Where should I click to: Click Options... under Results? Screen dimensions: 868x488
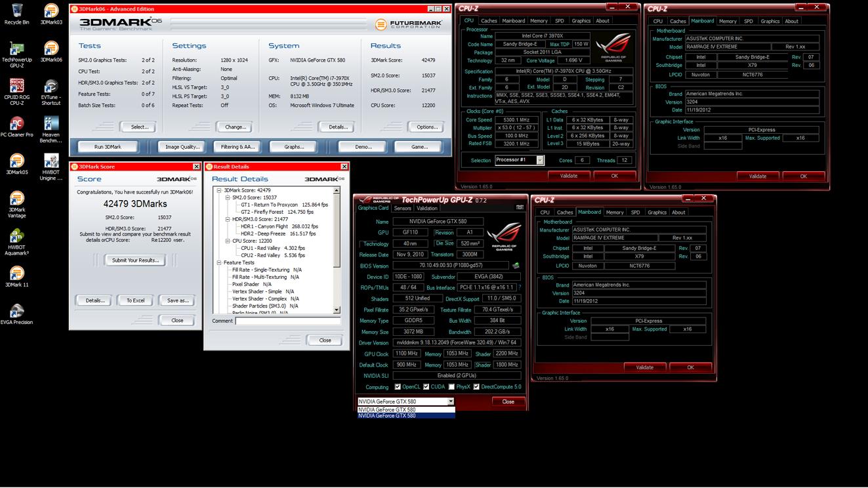[x=426, y=127]
